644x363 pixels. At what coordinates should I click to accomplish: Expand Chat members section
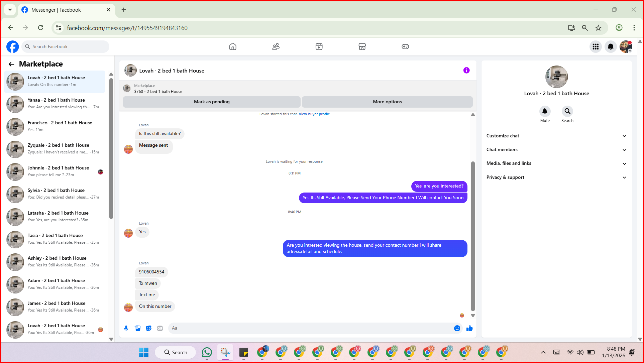pyautogui.click(x=556, y=149)
